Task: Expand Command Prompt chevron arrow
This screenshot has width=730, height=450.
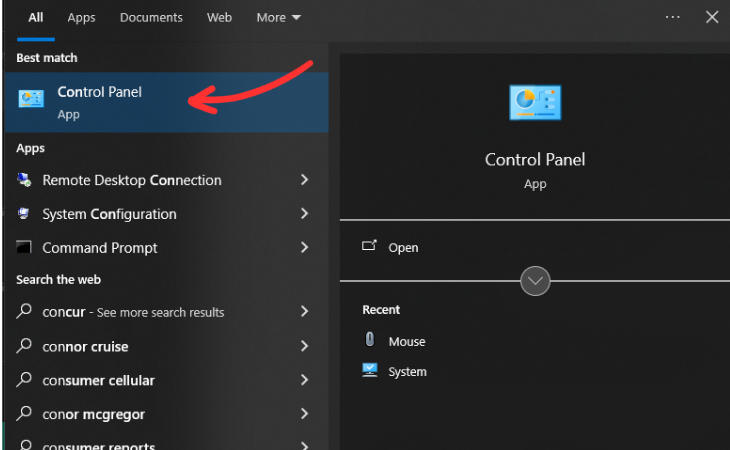Action: pyautogui.click(x=304, y=247)
